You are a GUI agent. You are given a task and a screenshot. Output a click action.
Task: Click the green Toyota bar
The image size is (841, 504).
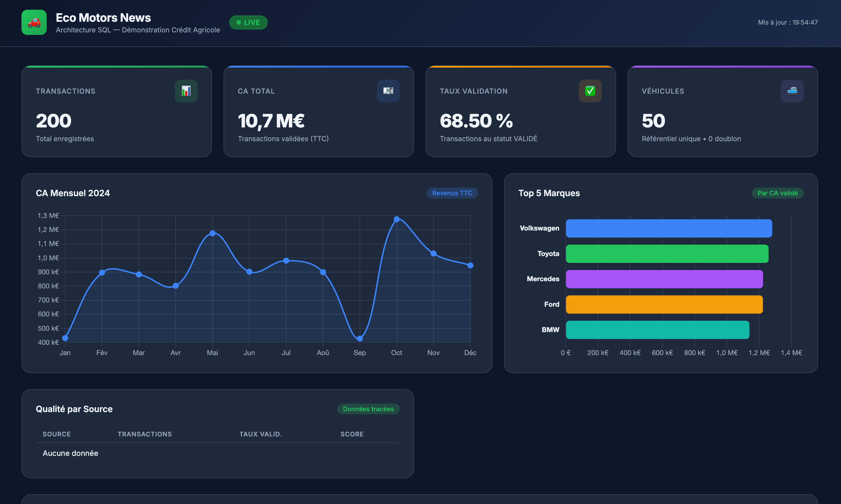667,254
